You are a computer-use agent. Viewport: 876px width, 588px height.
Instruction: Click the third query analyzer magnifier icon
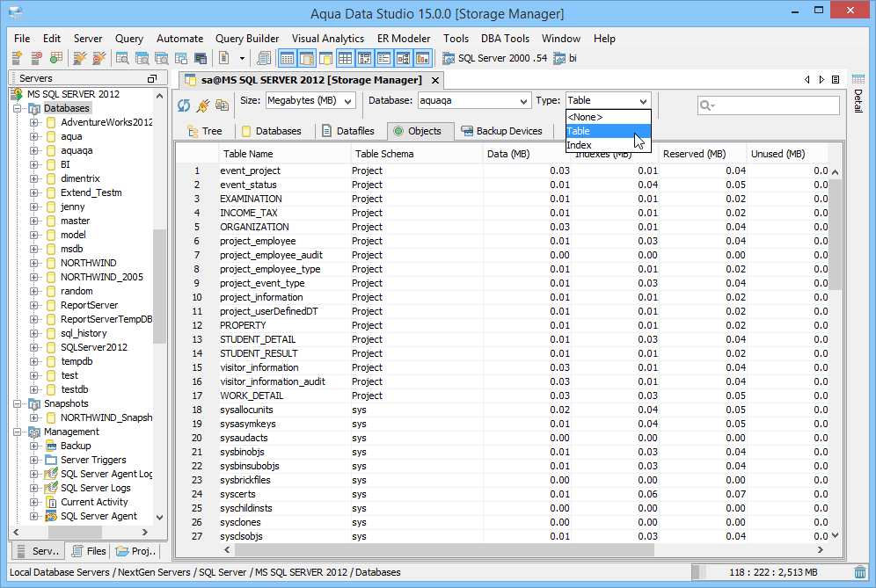point(162,58)
